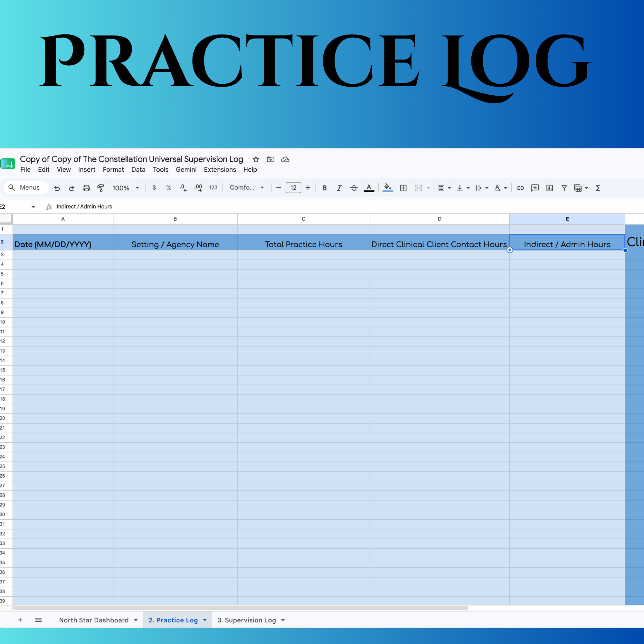Open horizontal align dropdown
This screenshot has width=644, height=644.
(x=444, y=188)
